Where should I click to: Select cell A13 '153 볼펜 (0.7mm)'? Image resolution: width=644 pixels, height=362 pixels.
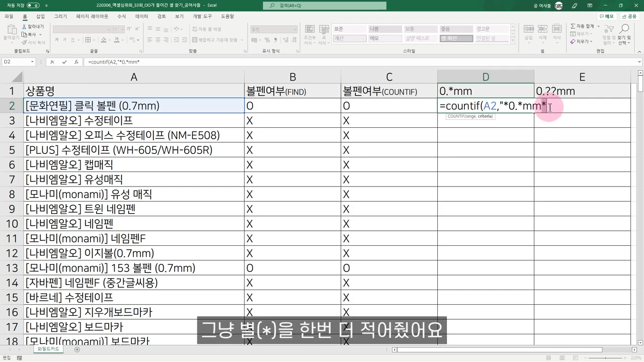(134, 268)
